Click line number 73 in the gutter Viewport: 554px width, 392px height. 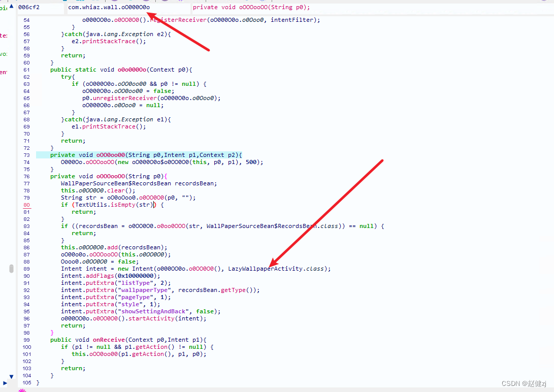click(x=27, y=155)
